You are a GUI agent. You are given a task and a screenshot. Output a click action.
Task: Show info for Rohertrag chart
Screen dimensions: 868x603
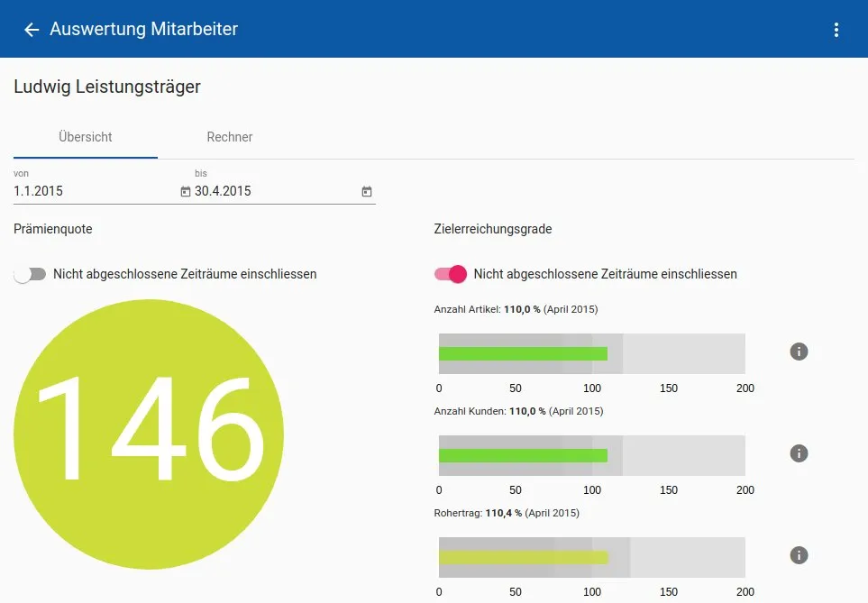pyautogui.click(x=799, y=555)
